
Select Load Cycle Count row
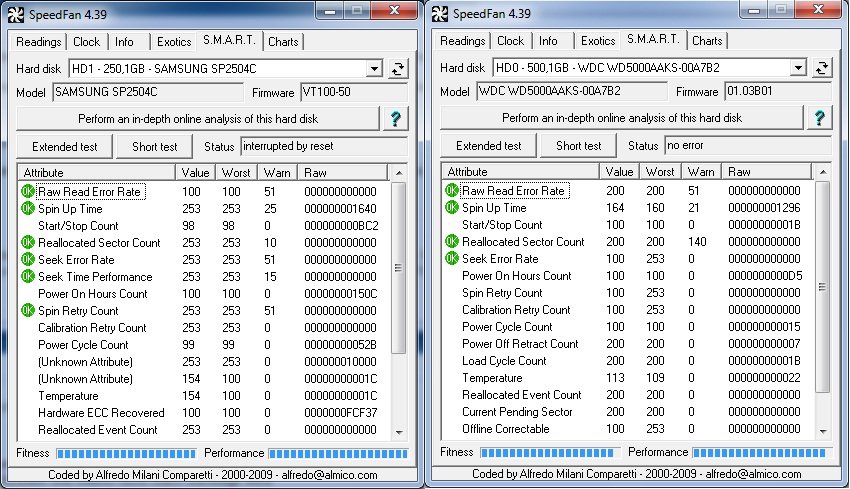pyautogui.click(x=628, y=361)
